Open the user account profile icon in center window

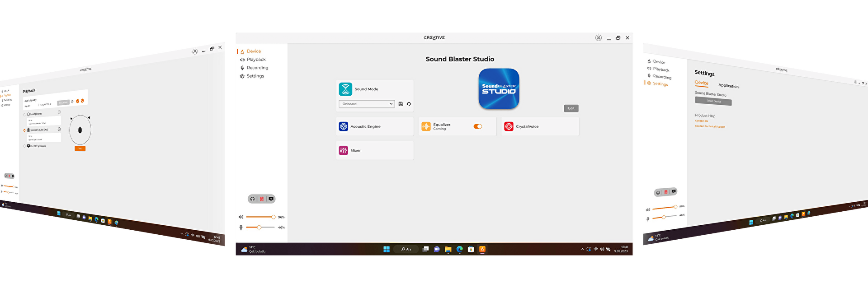(x=598, y=38)
